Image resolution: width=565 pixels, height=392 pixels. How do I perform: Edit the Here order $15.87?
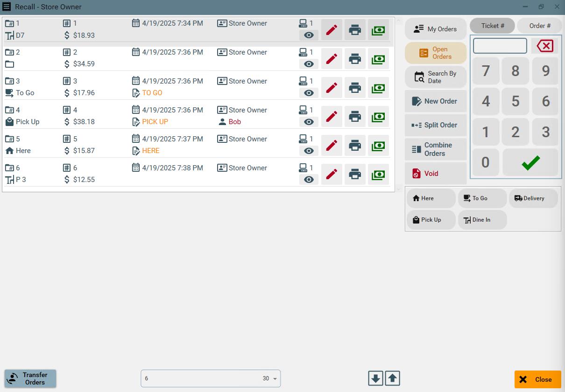coord(332,146)
